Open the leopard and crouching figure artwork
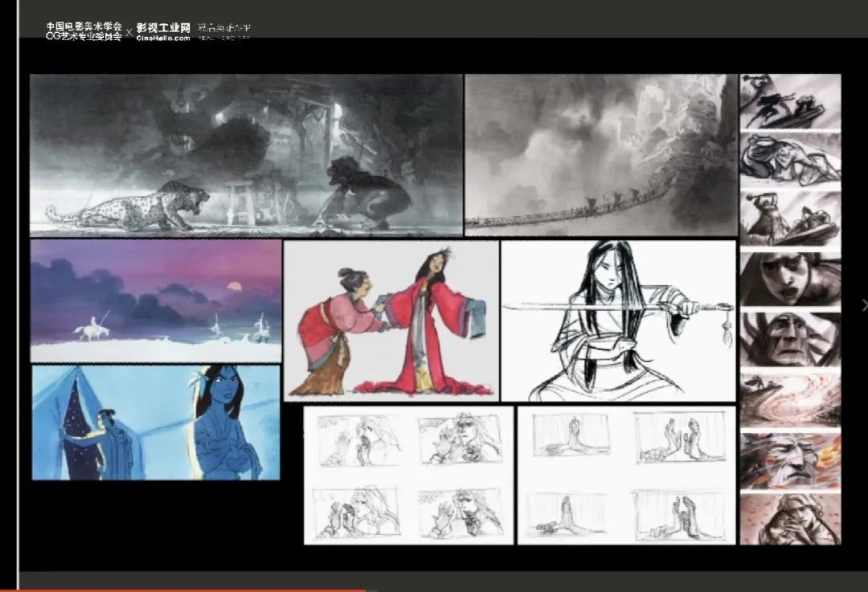Viewport: 868px width, 592px height. (247, 156)
